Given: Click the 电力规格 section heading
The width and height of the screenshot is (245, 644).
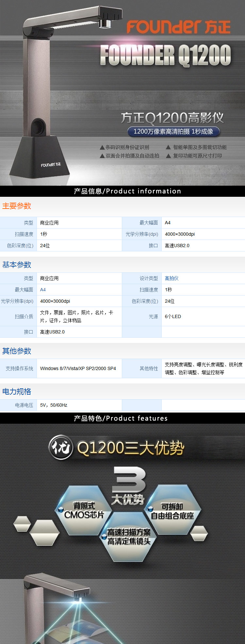Looking at the screenshot, I should pos(17,392).
